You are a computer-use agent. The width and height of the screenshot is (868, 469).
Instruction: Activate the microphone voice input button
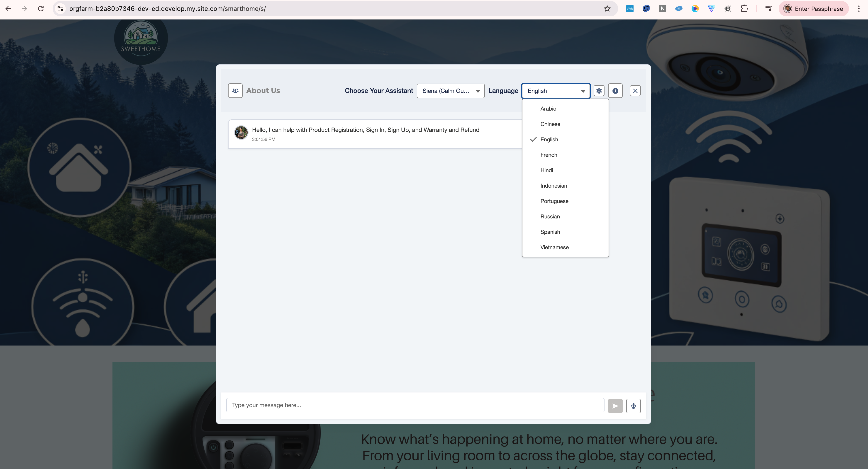point(633,406)
